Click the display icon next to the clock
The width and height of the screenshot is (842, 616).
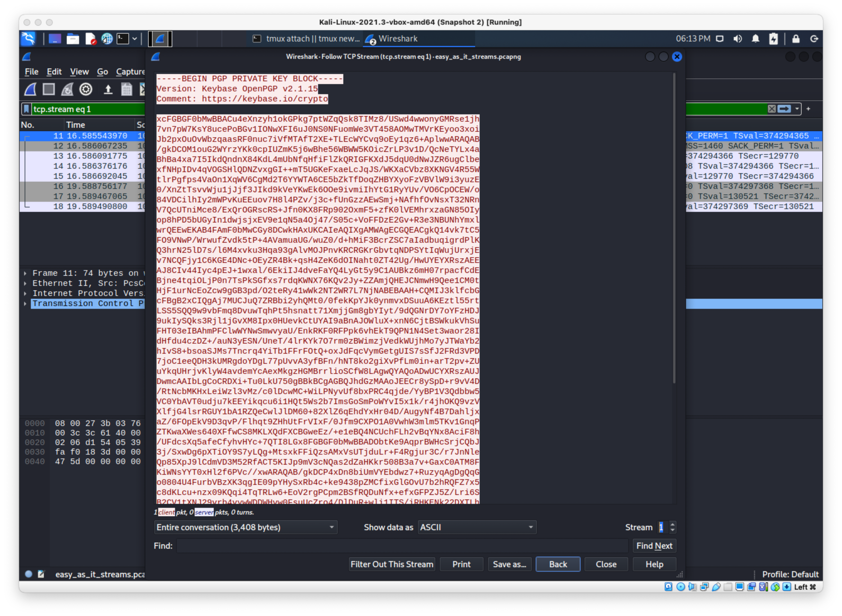point(720,39)
